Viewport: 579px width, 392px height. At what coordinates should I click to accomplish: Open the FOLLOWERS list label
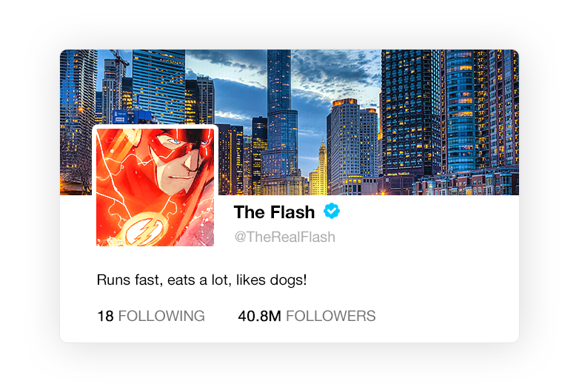[330, 316]
